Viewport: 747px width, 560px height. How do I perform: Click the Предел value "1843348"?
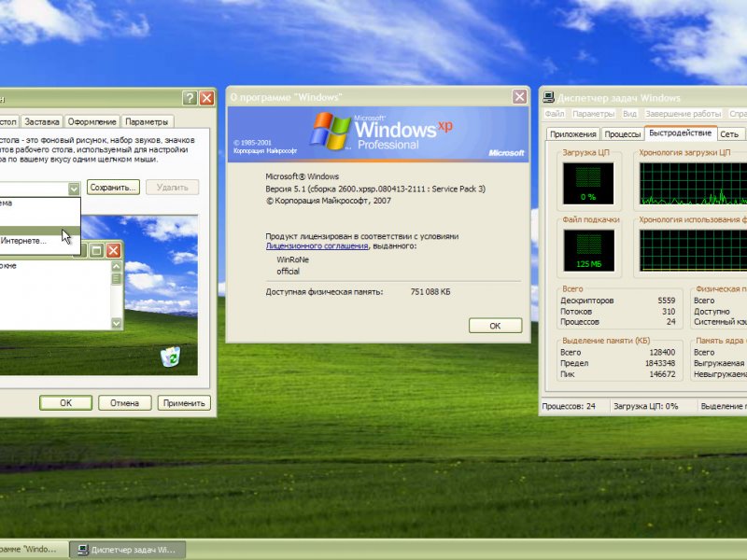(660, 363)
